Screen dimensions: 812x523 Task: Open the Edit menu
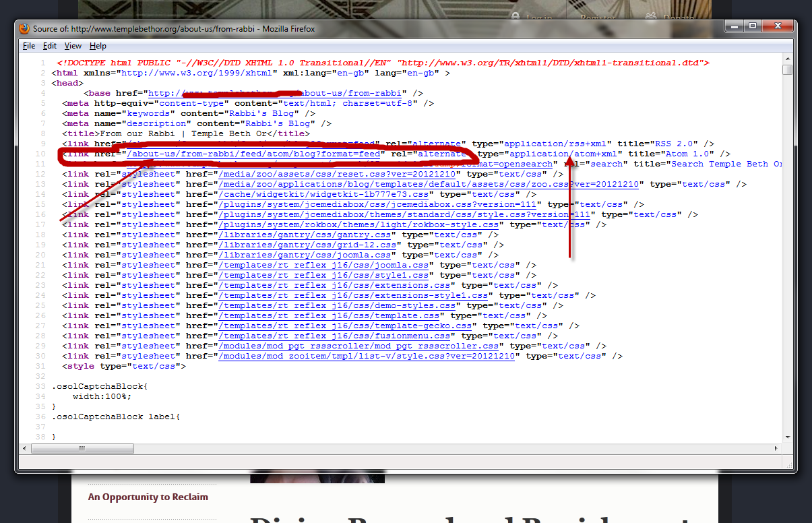pos(50,46)
